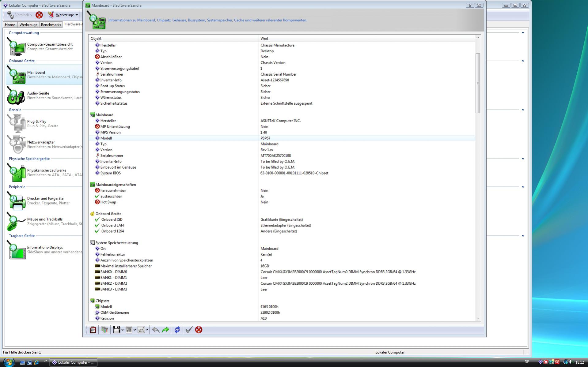Collapse the Onboard Geräte group chevron
Screen dimensions: 588x367
click(523, 61)
